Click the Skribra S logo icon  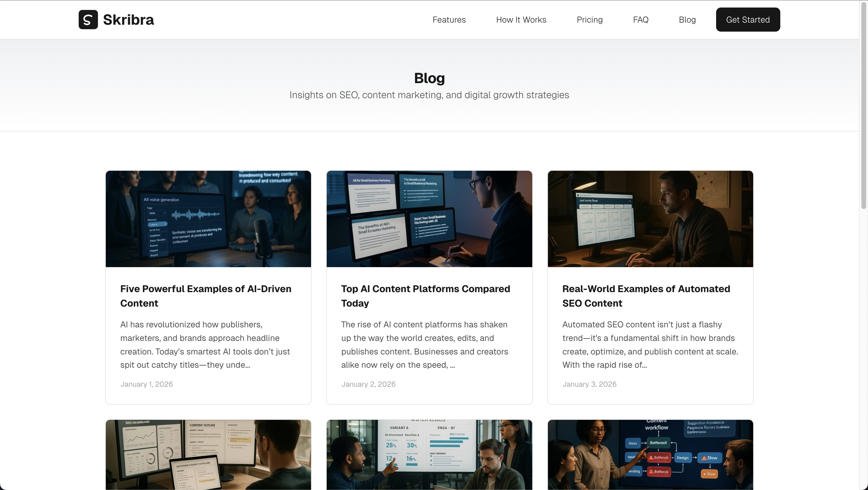[x=88, y=20]
